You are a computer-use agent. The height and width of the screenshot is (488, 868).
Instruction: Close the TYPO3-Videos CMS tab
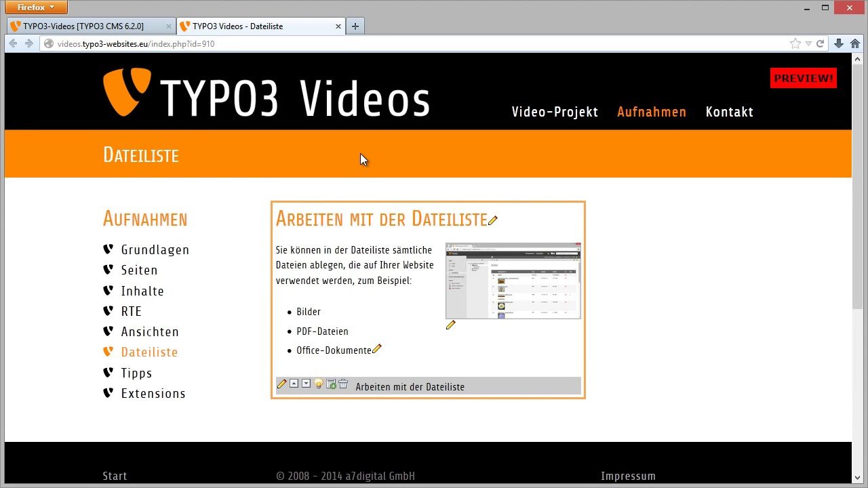point(169,26)
